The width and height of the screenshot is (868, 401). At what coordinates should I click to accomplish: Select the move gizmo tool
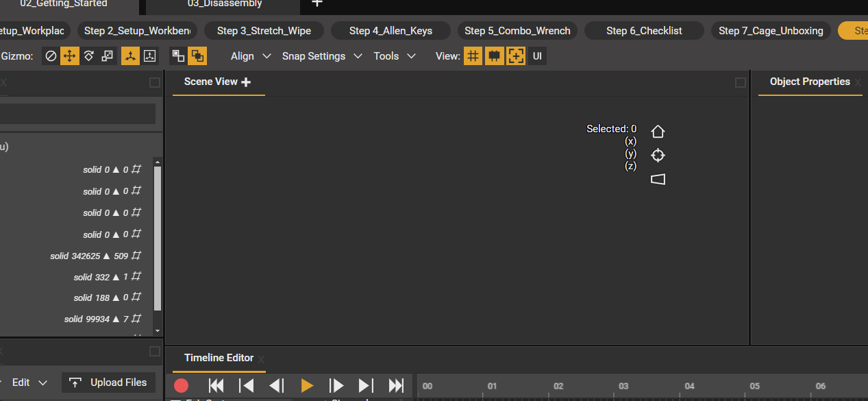pos(69,56)
